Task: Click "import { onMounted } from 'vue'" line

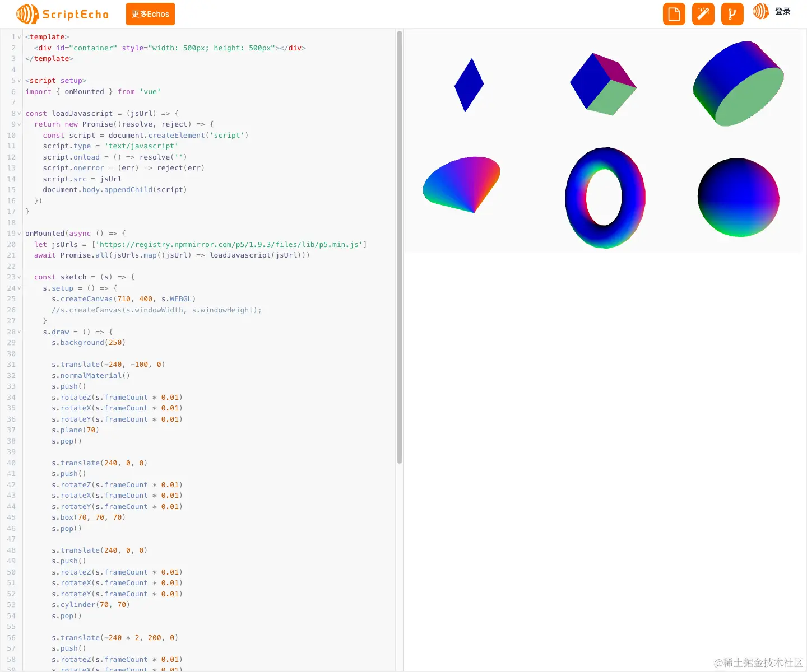Action: click(x=93, y=92)
